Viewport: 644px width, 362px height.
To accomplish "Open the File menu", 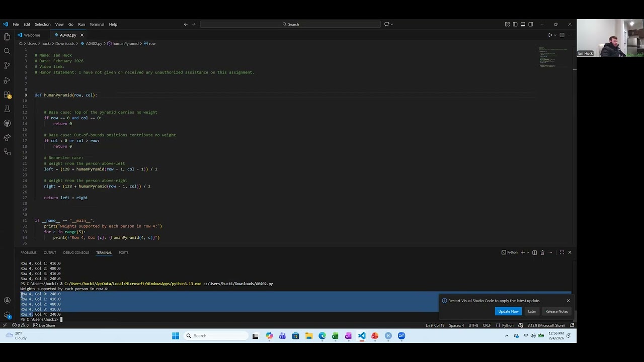I will (16, 24).
